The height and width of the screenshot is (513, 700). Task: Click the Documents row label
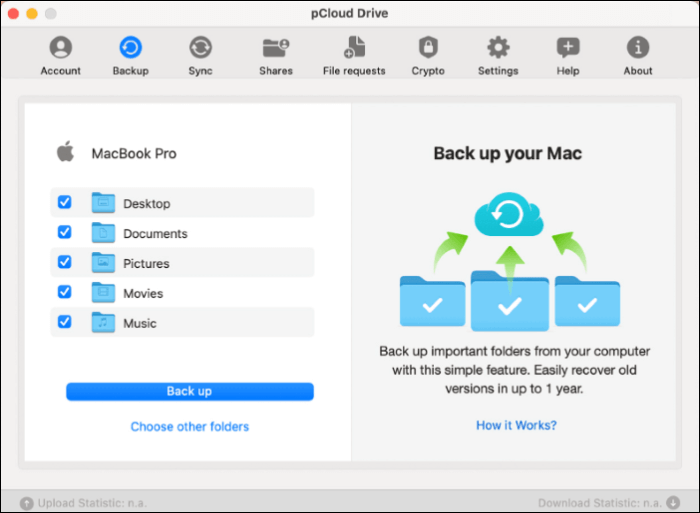(x=155, y=234)
